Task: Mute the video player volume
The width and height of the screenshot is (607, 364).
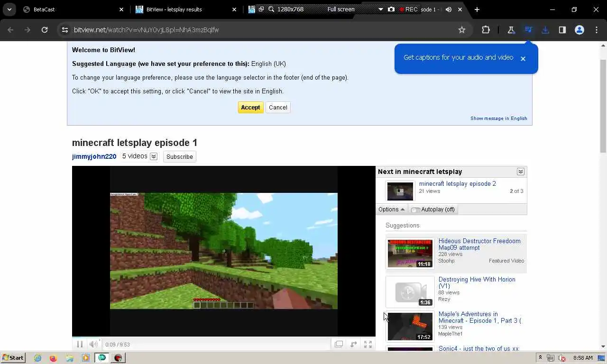Action: 93,345
